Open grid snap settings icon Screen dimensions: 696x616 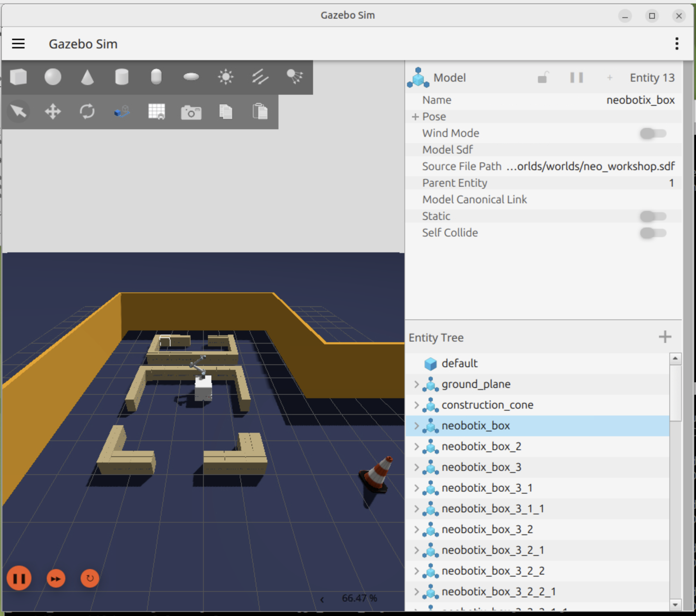coord(156,112)
